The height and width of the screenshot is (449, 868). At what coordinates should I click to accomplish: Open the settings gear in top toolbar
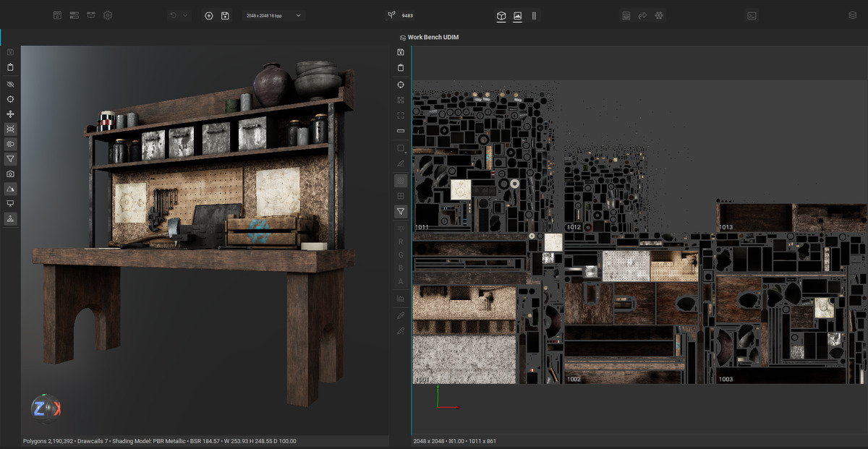point(108,15)
